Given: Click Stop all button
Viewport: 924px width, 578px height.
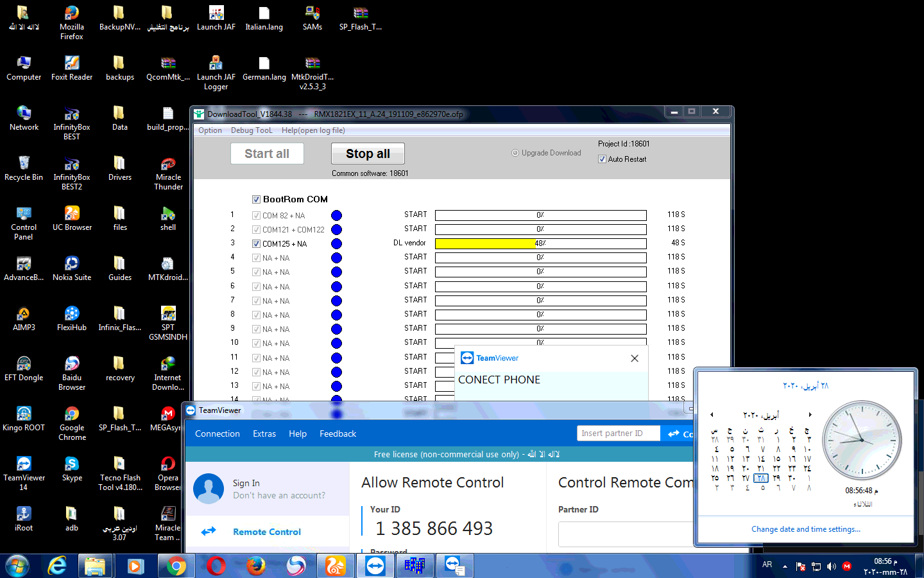Looking at the screenshot, I should tap(368, 153).
